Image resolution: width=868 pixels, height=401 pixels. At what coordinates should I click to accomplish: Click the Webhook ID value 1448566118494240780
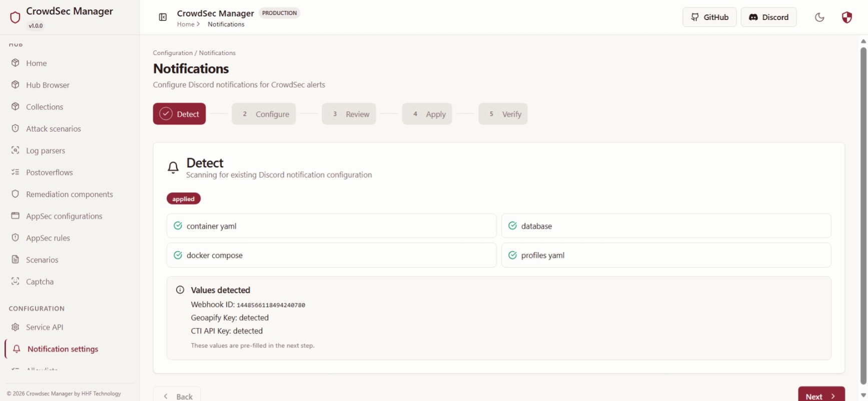[271, 305]
